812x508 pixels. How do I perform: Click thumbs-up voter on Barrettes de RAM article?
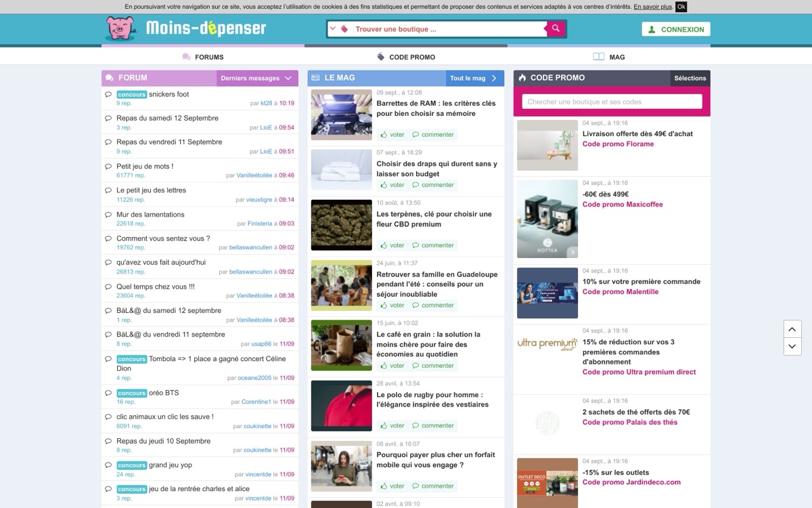[392, 134]
